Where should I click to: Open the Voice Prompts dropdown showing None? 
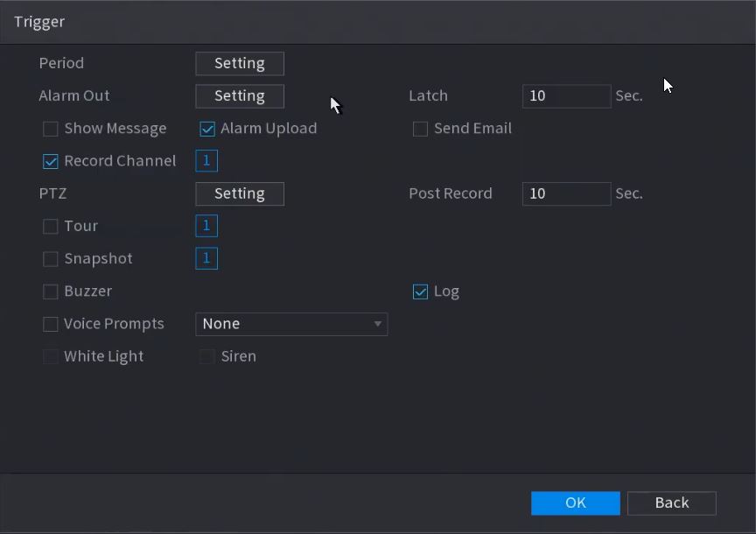click(291, 324)
